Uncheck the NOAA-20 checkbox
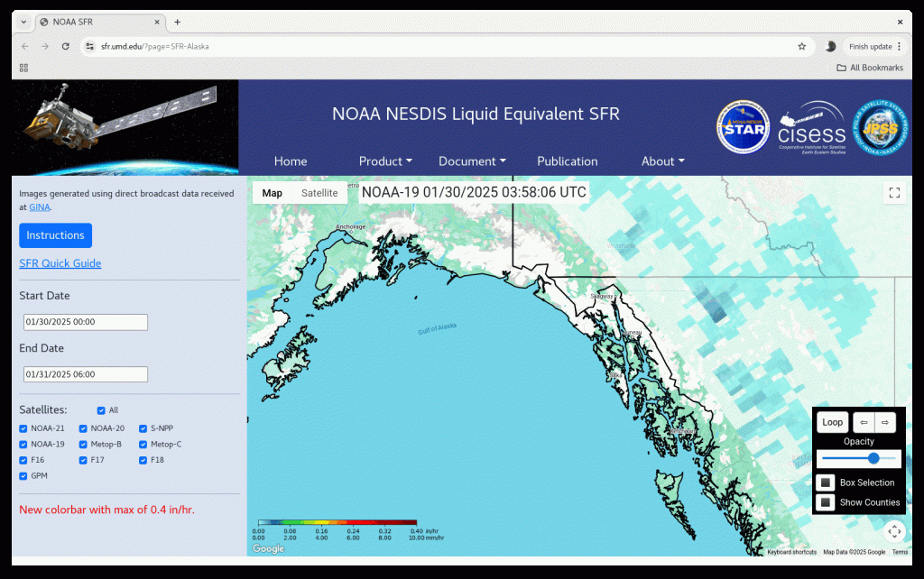The width and height of the screenshot is (924, 579). coord(83,428)
